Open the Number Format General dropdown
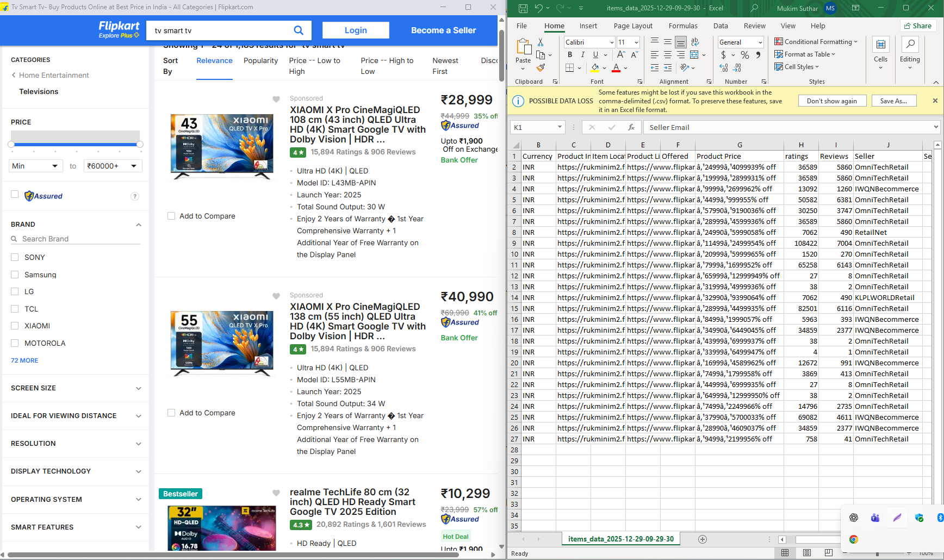The width and height of the screenshot is (944, 560). tap(760, 42)
